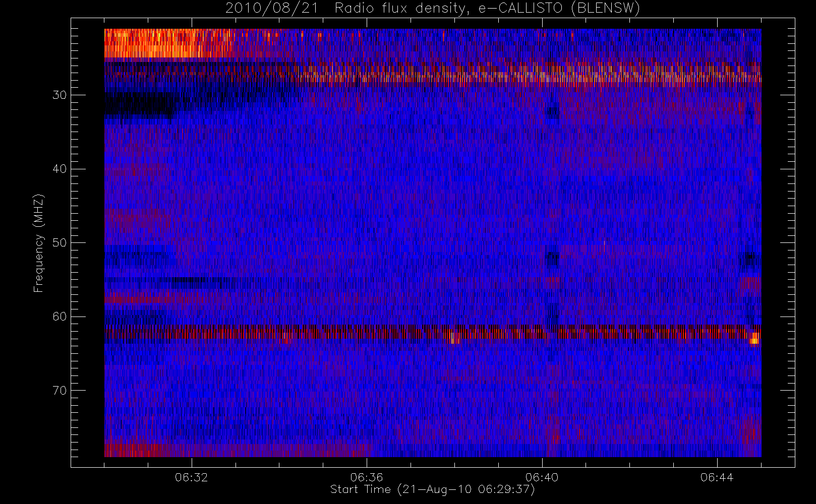
Task: Click the 40 frequency tick label
Action: coord(60,169)
